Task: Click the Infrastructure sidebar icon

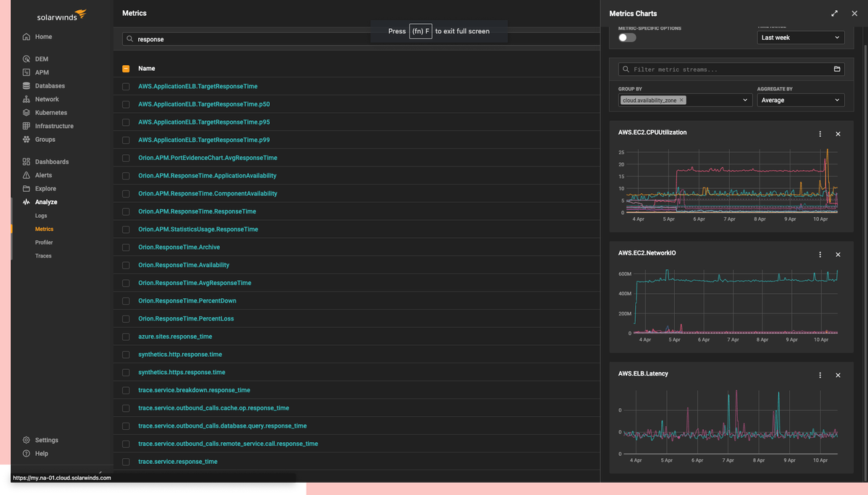Action: tap(26, 126)
